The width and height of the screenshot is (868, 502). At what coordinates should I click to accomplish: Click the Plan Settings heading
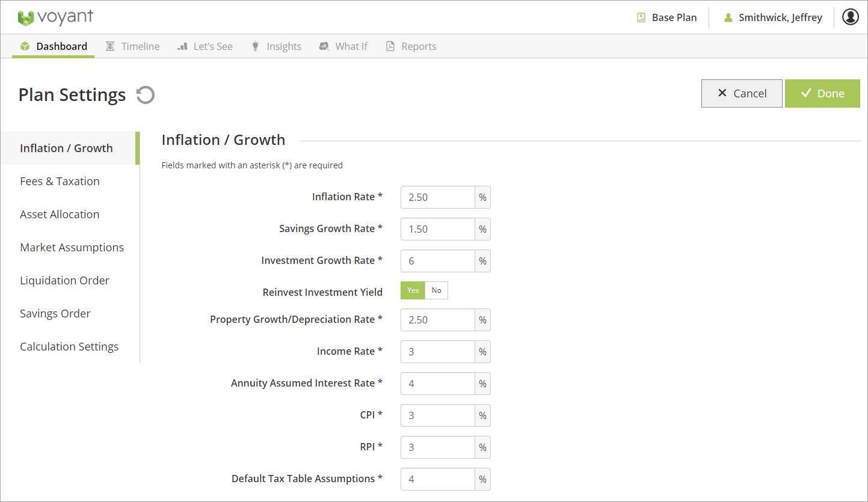click(72, 95)
